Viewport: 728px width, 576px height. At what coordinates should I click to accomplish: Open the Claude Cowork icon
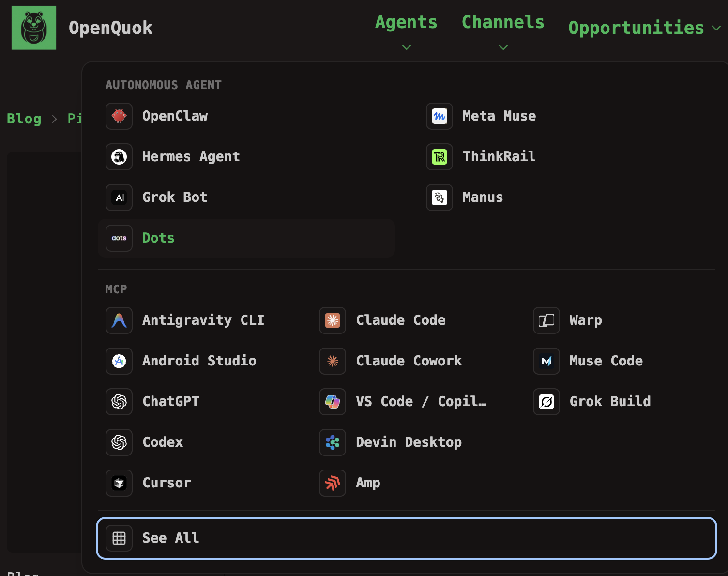[333, 361]
